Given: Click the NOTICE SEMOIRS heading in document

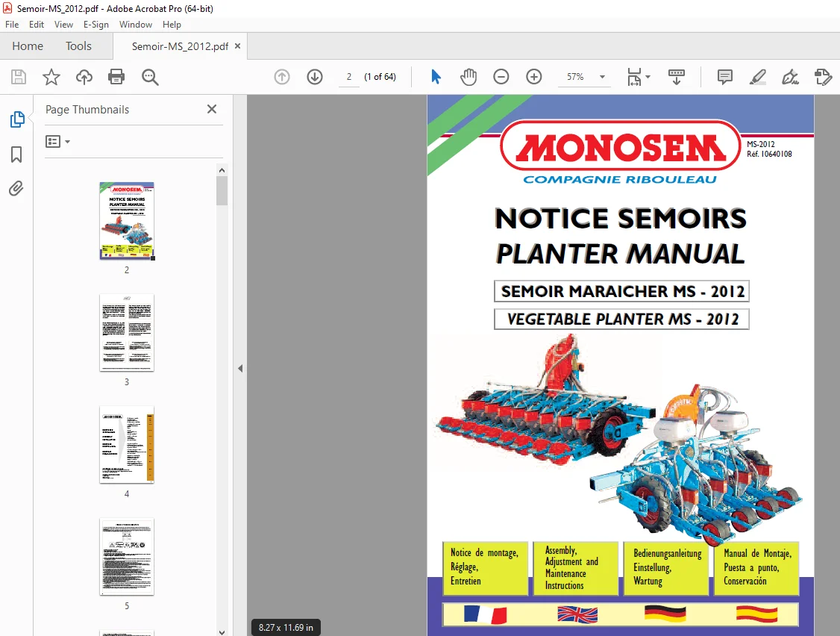Looking at the screenshot, I should [x=621, y=218].
